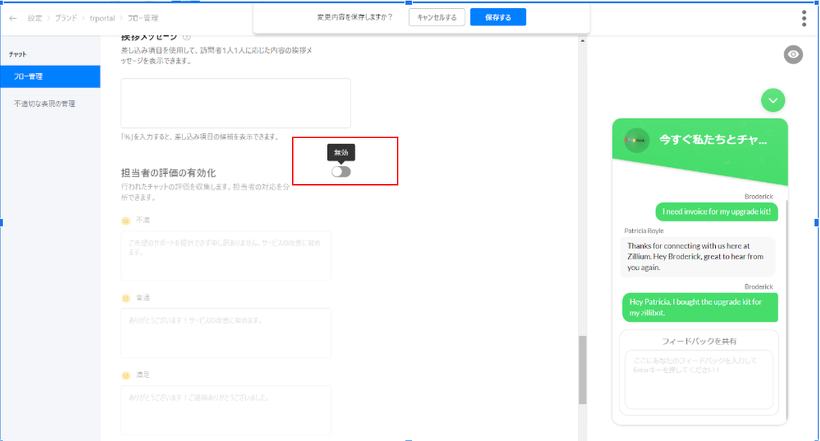Click the 不満 sad face emoji icon

pyautogui.click(x=126, y=220)
